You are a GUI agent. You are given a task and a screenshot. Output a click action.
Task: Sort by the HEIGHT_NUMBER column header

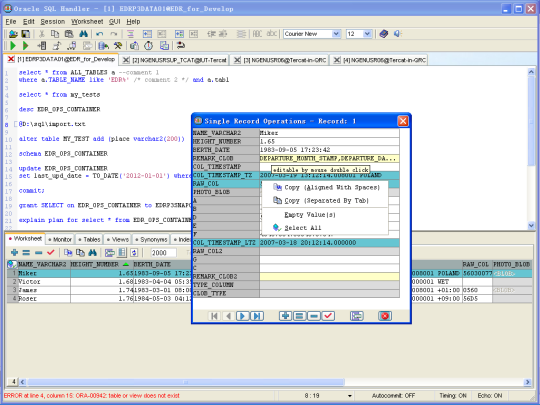coord(101,264)
